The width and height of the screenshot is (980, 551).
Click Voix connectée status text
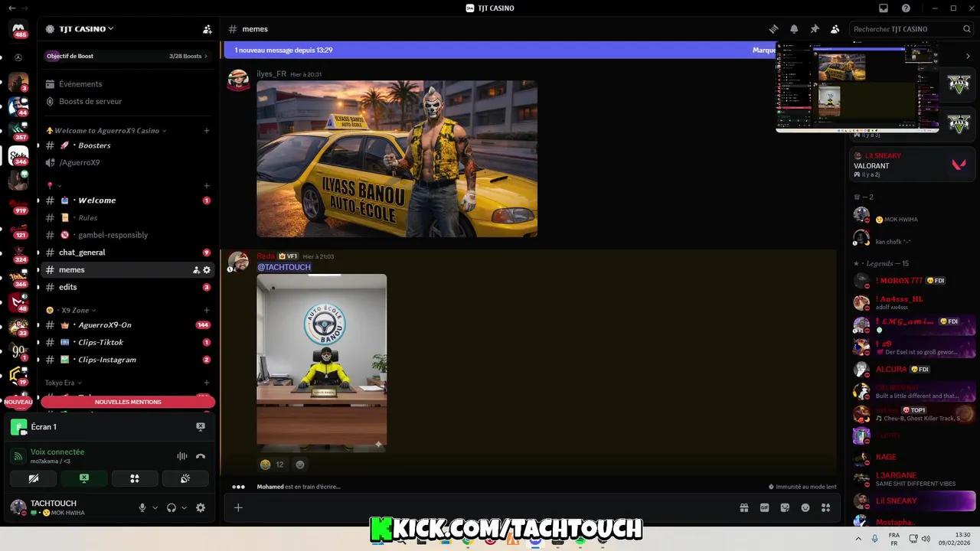(x=57, y=452)
